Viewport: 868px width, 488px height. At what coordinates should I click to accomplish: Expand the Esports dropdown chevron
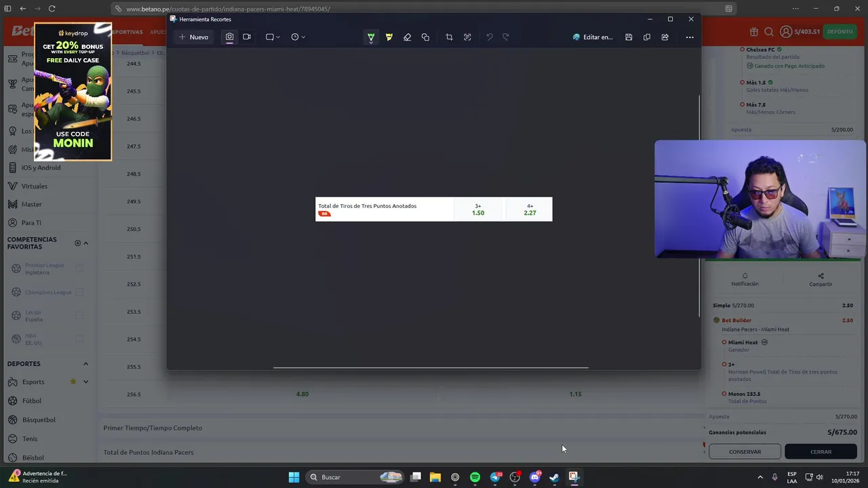coord(85,382)
